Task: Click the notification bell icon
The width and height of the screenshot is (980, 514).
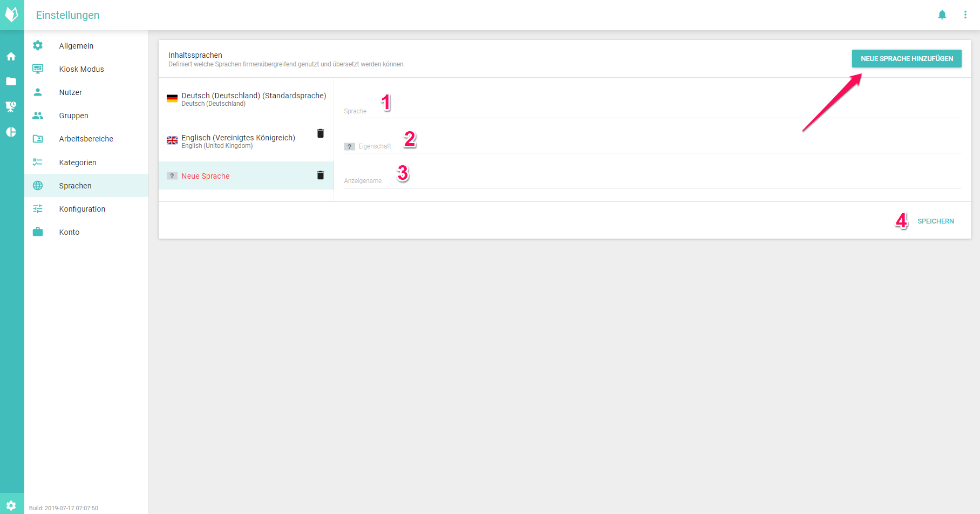Action: [x=942, y=15]
